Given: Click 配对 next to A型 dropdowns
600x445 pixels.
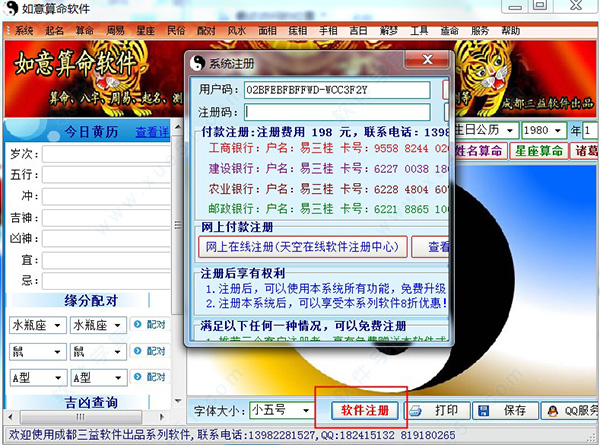Looking at the screenshot, I should coord(150,377).
